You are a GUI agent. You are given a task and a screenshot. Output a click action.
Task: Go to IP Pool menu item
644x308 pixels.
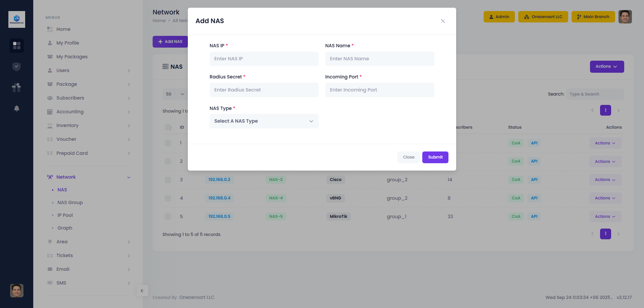(x=65, y=215)
